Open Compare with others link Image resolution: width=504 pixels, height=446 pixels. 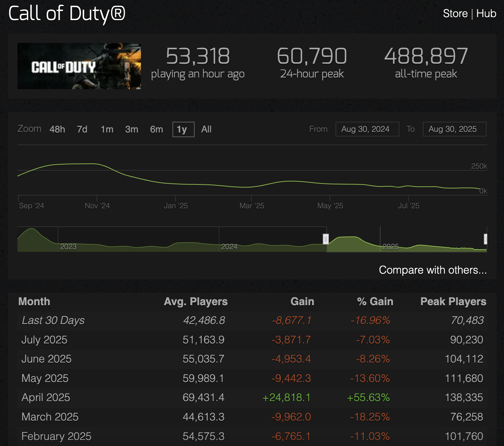pos(433,270)
